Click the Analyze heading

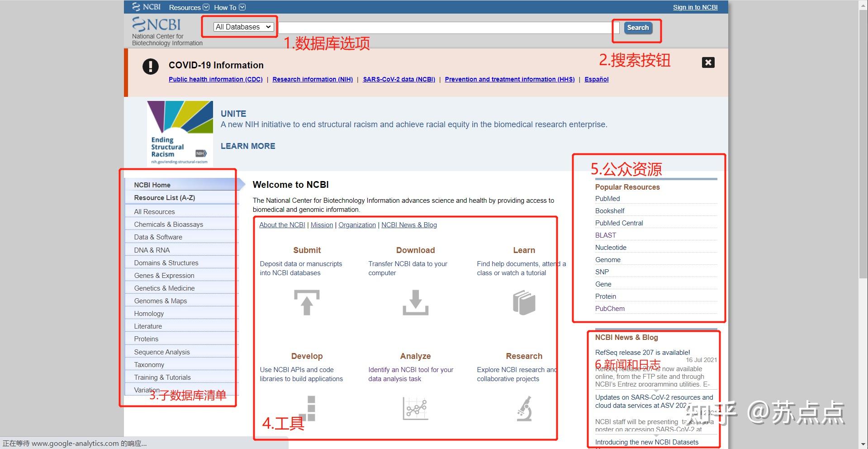point(415,356)
